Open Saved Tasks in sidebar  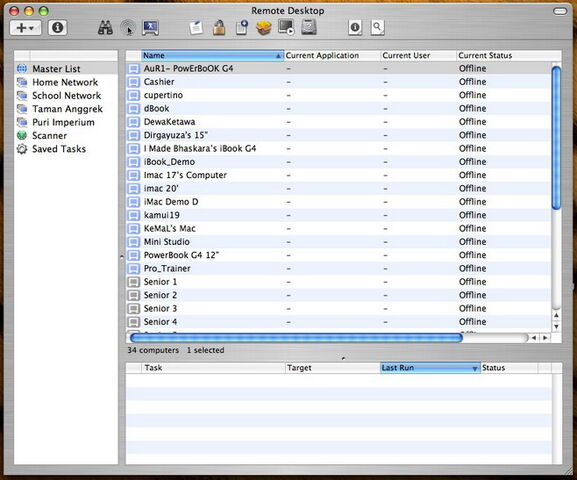click(66, 149)
